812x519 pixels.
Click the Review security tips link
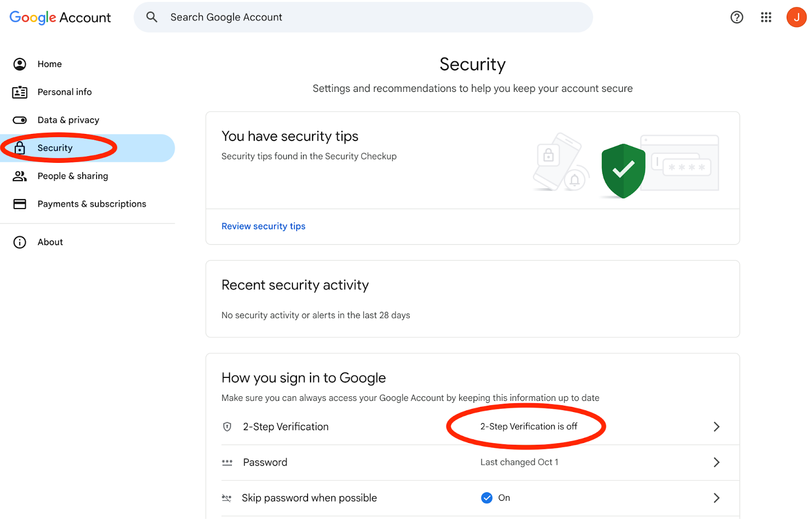point(263,226)
